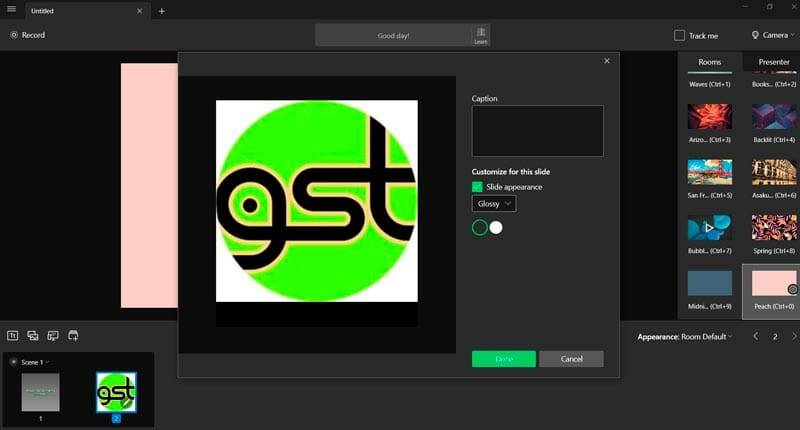Enable the Track me checkbox
The image size is (800, 430).
pos(680,35)
